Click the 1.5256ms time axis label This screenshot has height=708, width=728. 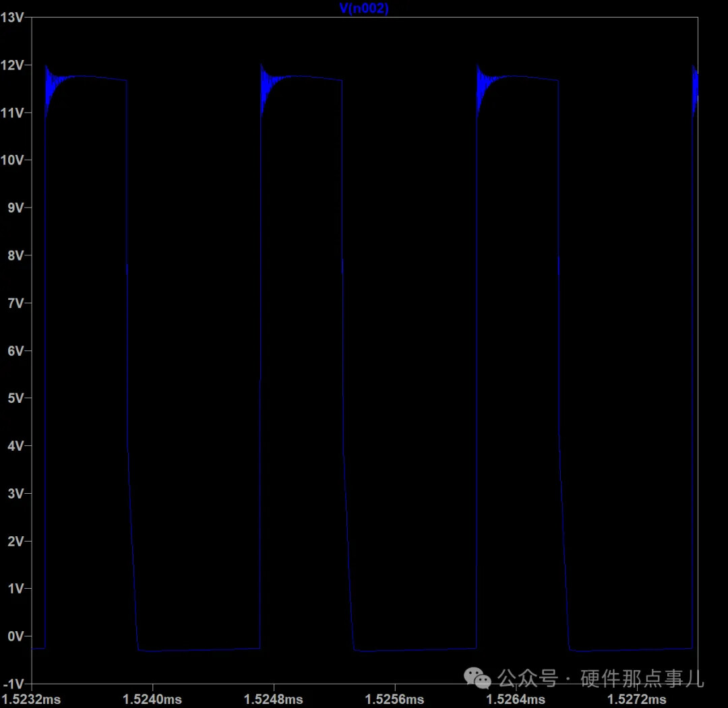click(x=395, y=699)
